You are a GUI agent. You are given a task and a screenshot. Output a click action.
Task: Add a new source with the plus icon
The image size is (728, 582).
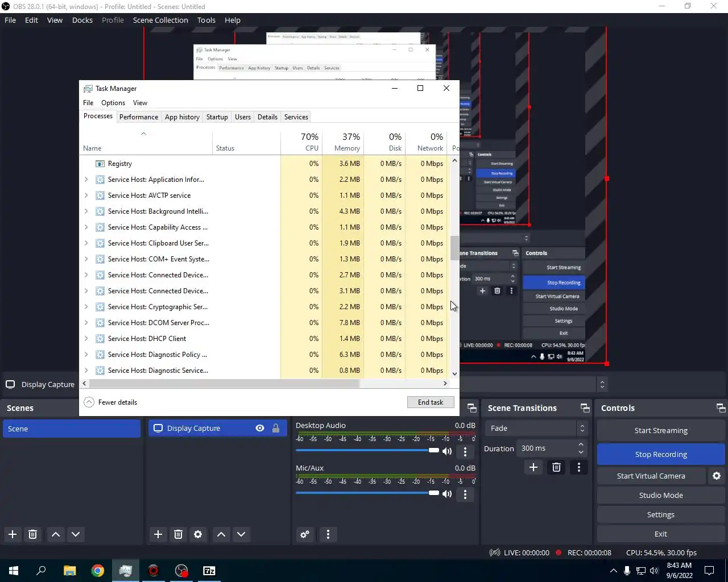(x=158, y=534)
